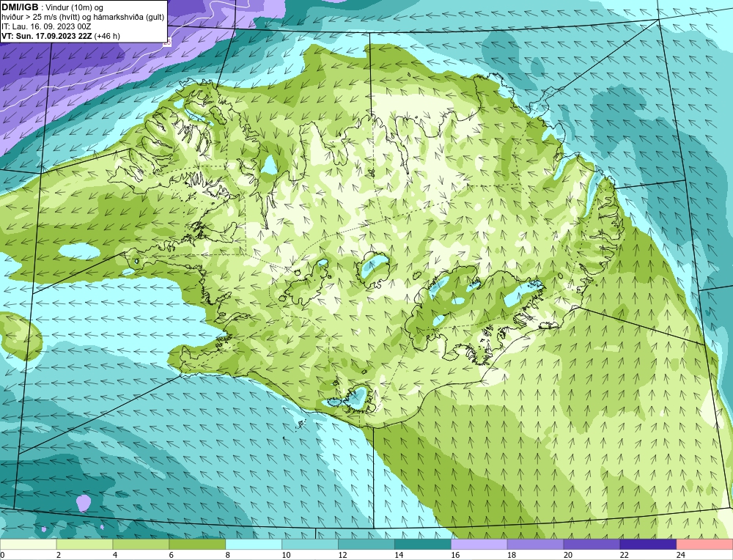Click the pale cyan patch off the west coast
The image size is (733, 560).
(79, 252)
